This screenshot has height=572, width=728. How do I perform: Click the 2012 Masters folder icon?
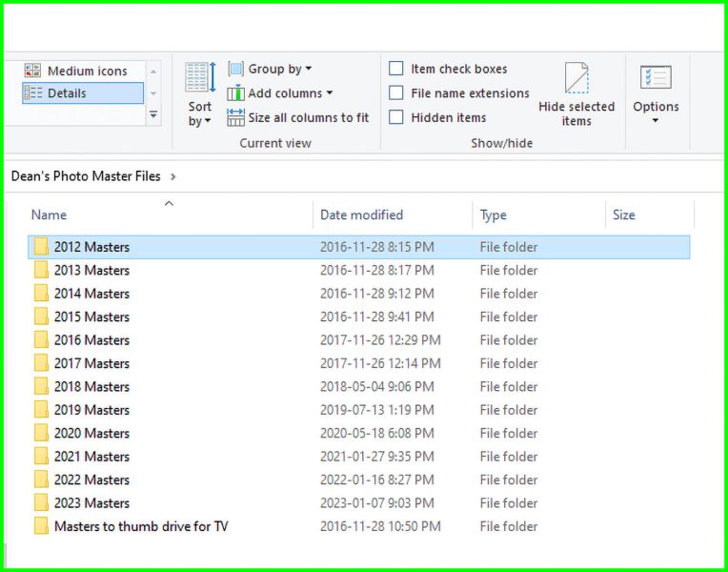click(41, 247)
